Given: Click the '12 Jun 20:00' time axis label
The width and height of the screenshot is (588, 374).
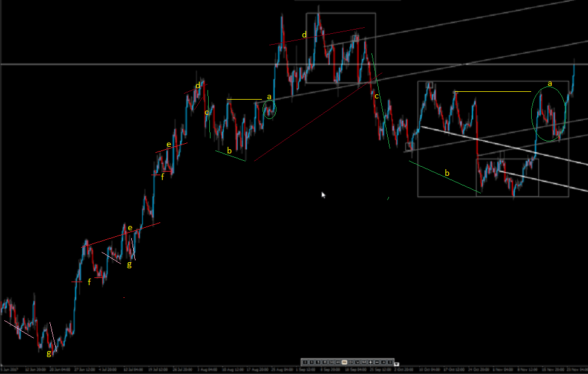Looking at the screenshot, I should coord(35,370).
